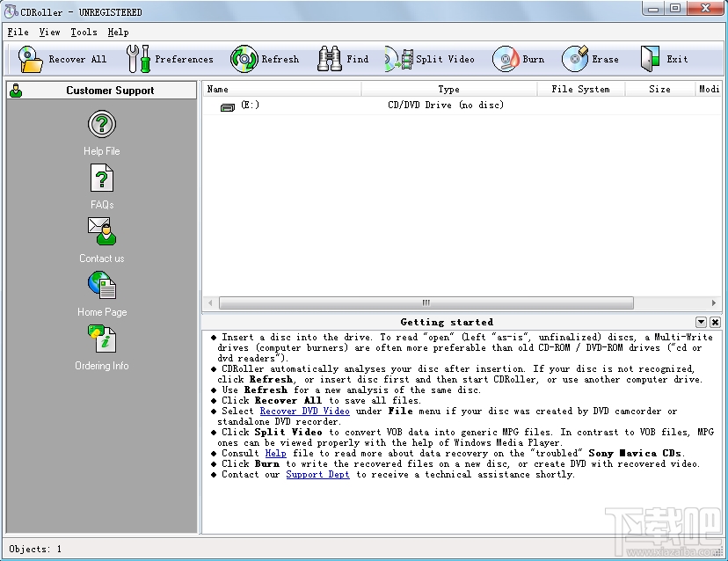728x561 pixels.
Task: Open the Tools menu
Action: (x=84, y=32)
